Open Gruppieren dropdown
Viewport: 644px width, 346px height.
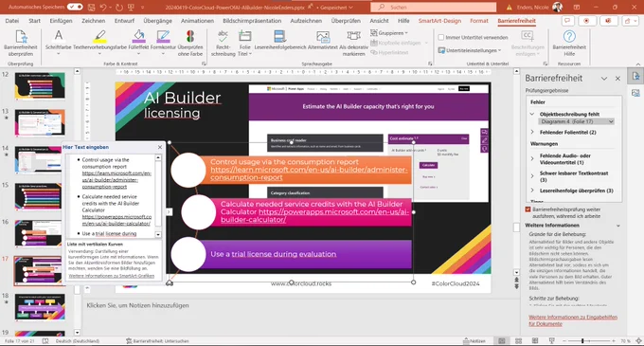[389, 33]
